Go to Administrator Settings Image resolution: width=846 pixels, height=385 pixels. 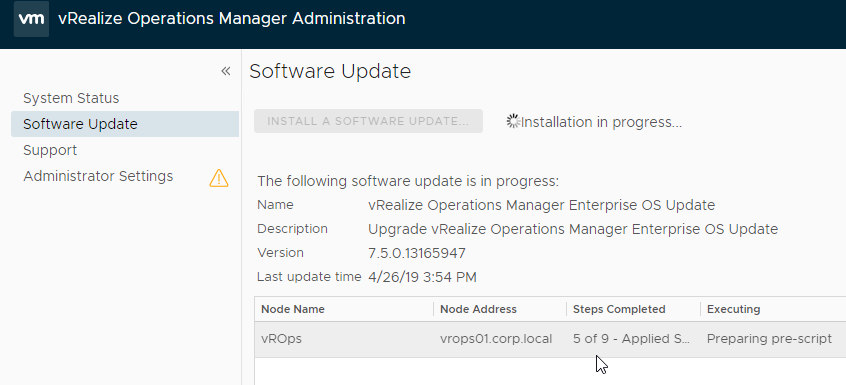point(98,176)
